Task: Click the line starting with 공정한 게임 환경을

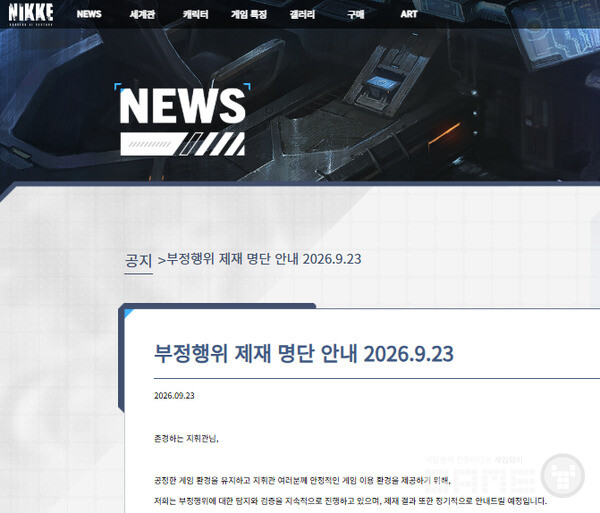Action: 303,480
